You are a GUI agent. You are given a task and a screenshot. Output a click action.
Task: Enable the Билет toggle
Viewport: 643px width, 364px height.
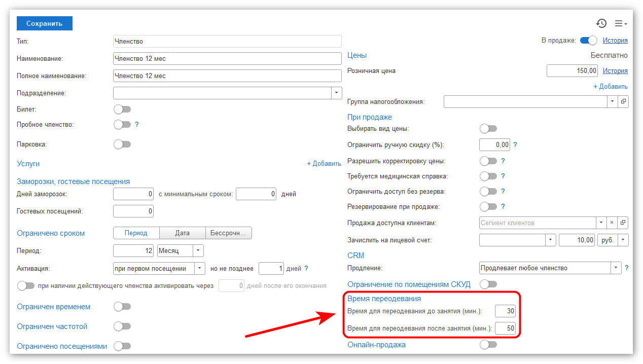(x=122, y=109)
